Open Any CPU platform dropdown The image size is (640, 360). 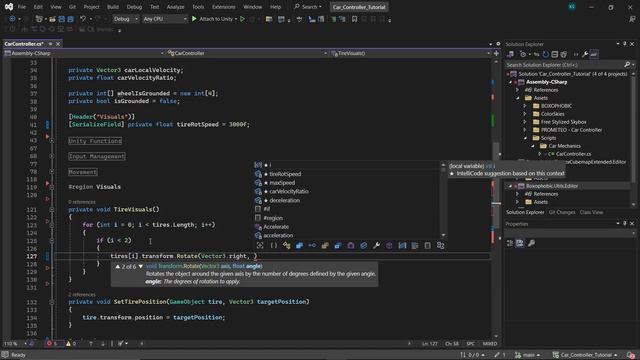coord(164,19)
